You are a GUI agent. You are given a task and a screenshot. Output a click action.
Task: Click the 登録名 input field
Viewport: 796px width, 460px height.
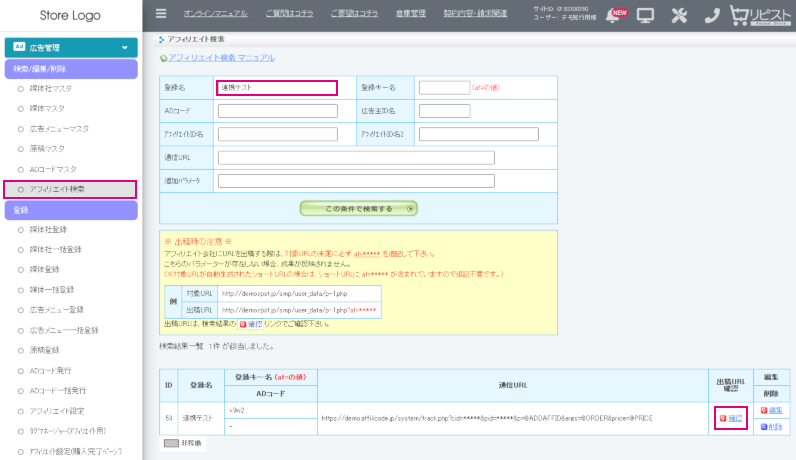point(277,88)
